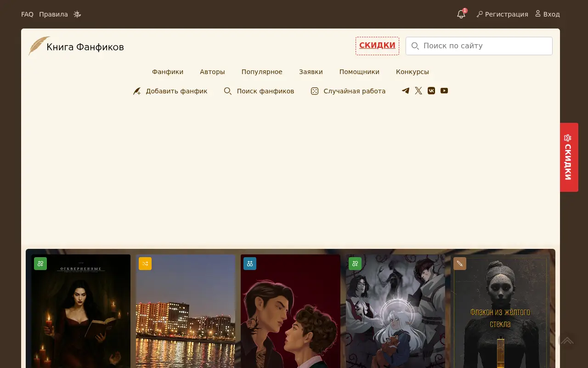Open the Конкурсы navigation item

click(x=413, y=72)
